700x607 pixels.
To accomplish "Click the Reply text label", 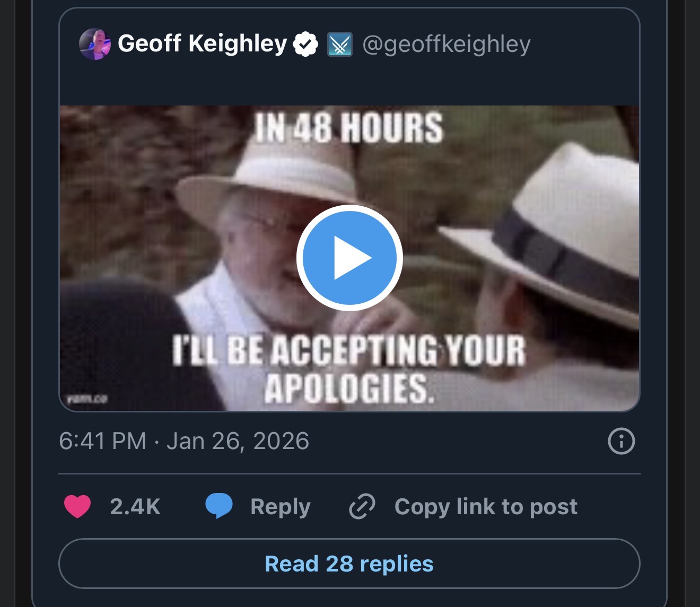I will click(280, 507).
